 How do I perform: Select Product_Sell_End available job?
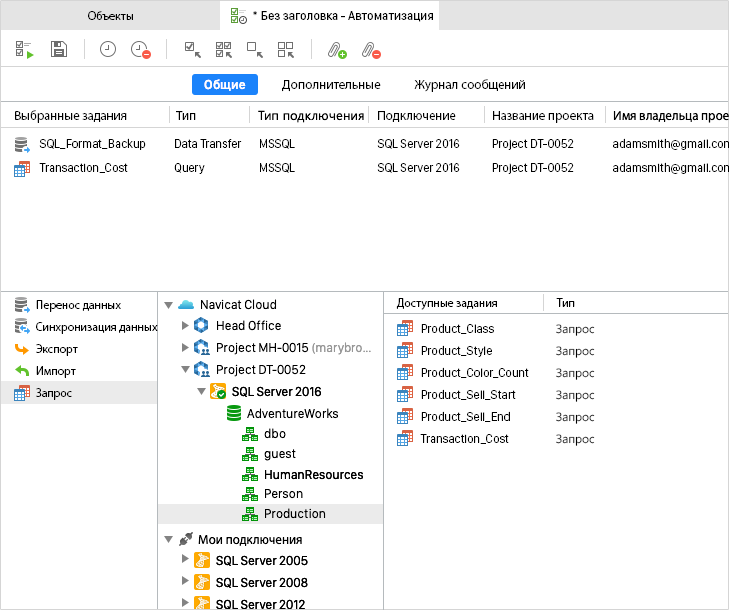click(x=556, y=417)
